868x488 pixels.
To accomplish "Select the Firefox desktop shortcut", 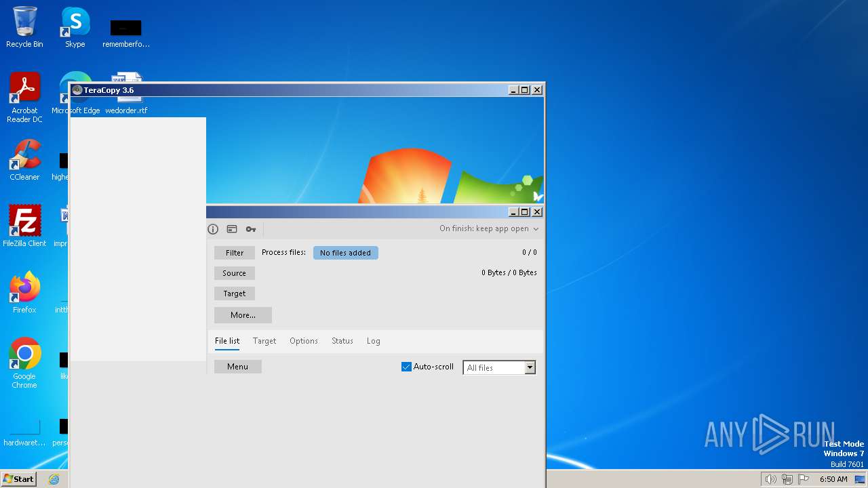I will click(x=24, y=293).
